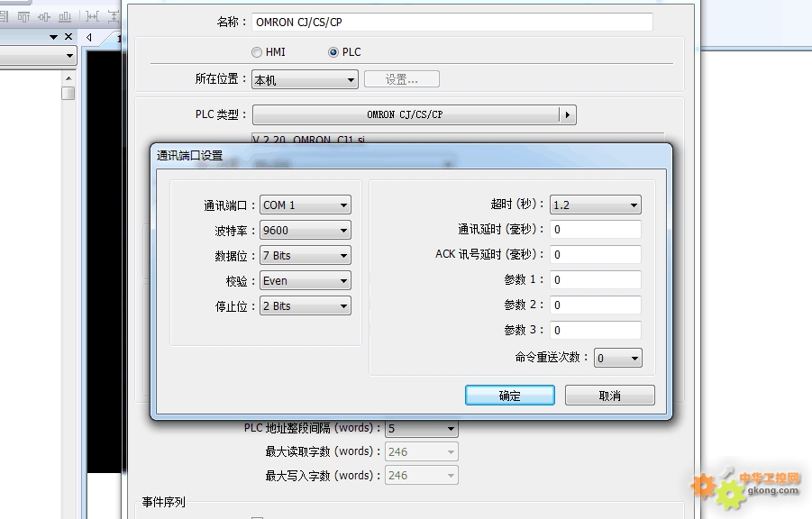
Task: Click the name field containing OMRON CJ/CS/CP
Action: click(452, 23)
